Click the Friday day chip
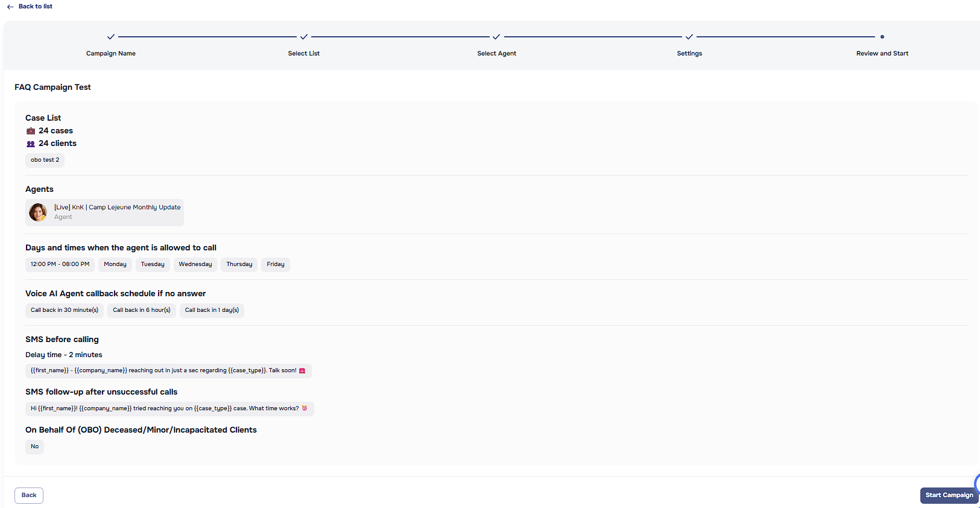 point(276,264)
